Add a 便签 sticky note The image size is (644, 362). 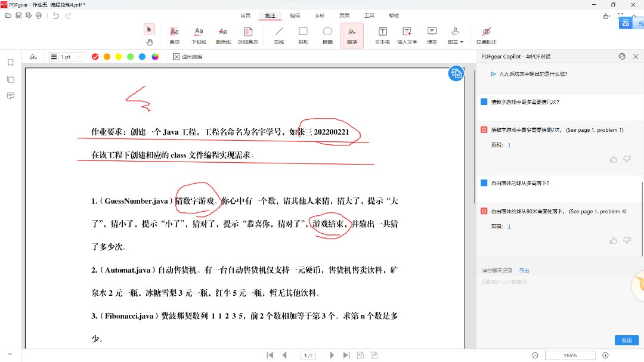tap(432, 35)
